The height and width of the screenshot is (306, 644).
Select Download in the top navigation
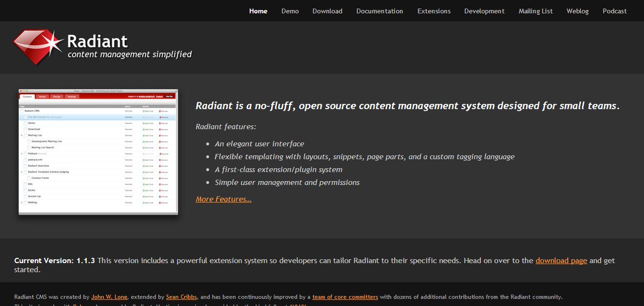click(327, 11)
